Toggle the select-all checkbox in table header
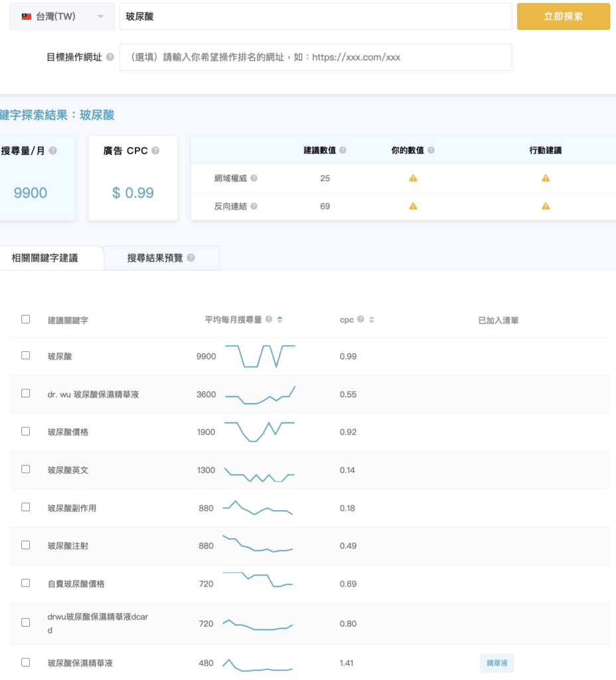The height and width of the screenshot is (680, 616). 26,319
